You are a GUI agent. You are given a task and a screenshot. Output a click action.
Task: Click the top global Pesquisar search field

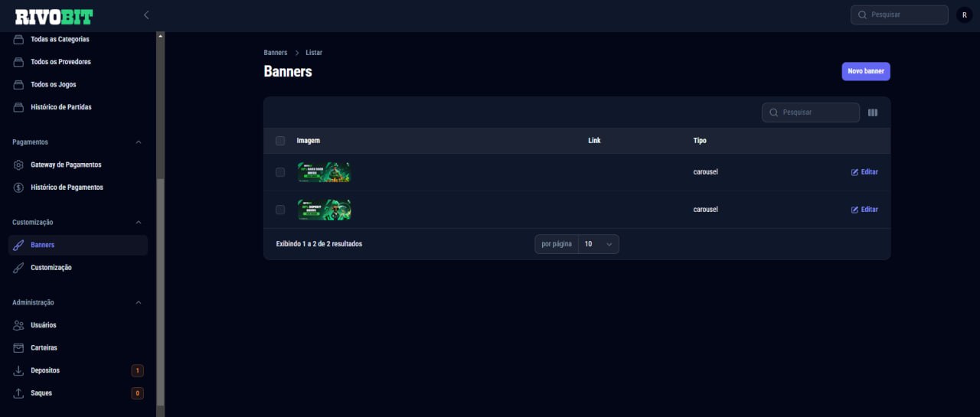[900, 15]
